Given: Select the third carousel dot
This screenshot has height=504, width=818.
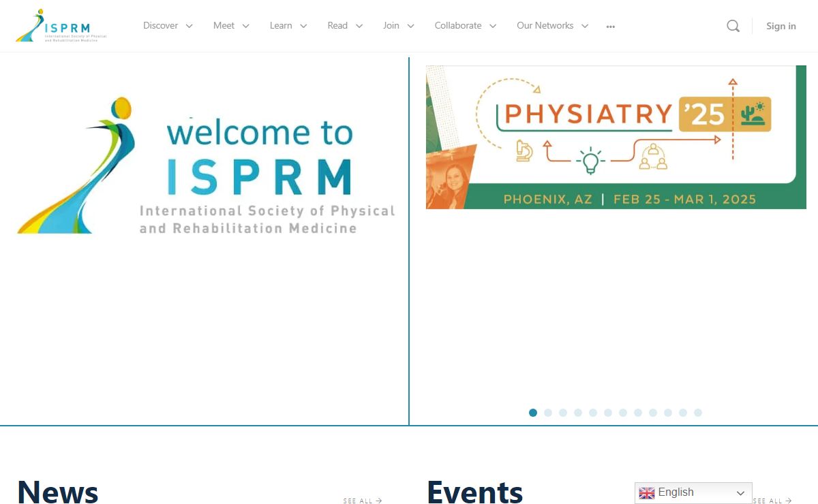Looking at the screenshot, I should point(563,413).
